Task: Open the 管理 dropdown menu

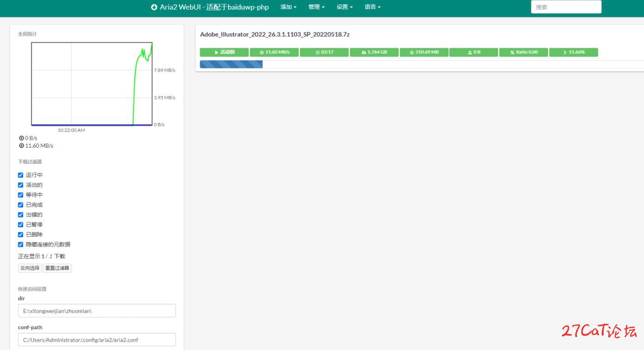Action: coord(316,7)
